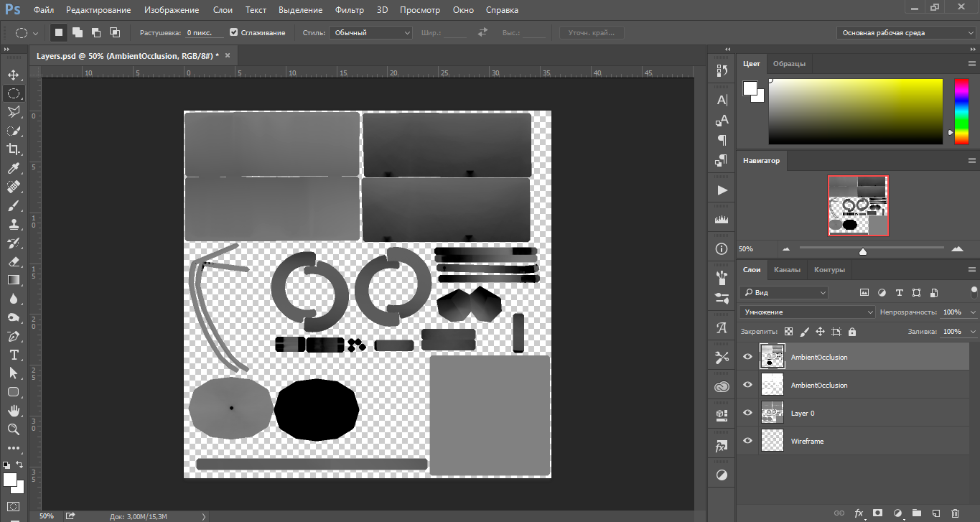
Task: Open the Основная рабочая среда workspace dropdown
Action: click(x=907, y=32)
